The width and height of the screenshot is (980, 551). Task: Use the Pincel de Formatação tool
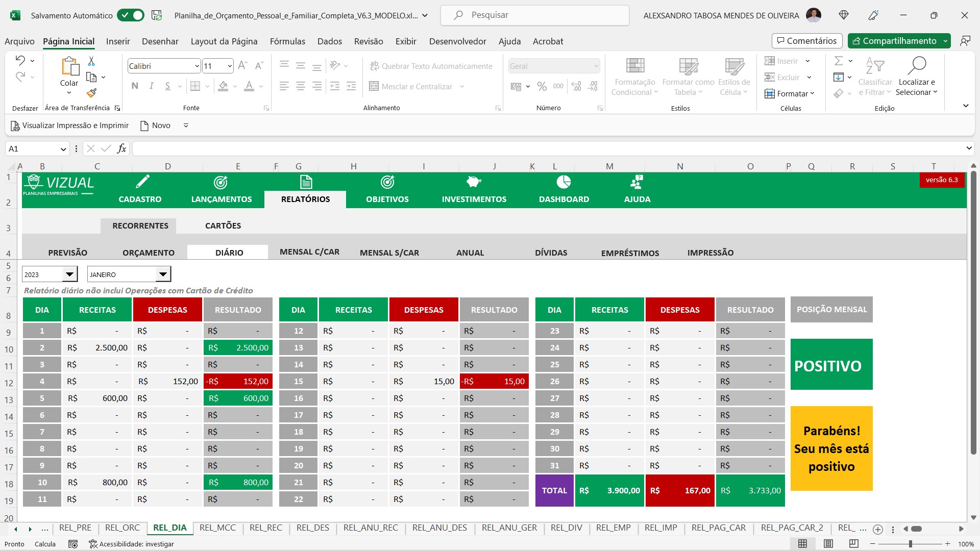click(x=91, y=93)
